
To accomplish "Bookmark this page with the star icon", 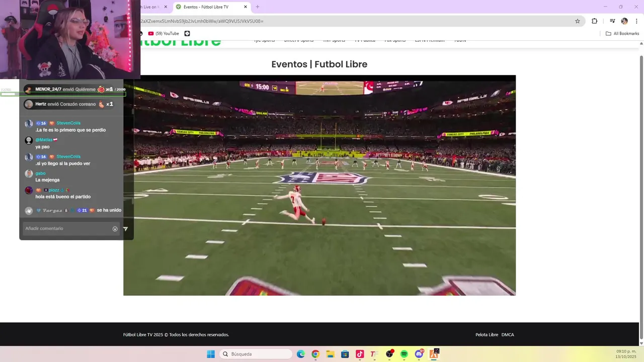I will coord(578,21).
